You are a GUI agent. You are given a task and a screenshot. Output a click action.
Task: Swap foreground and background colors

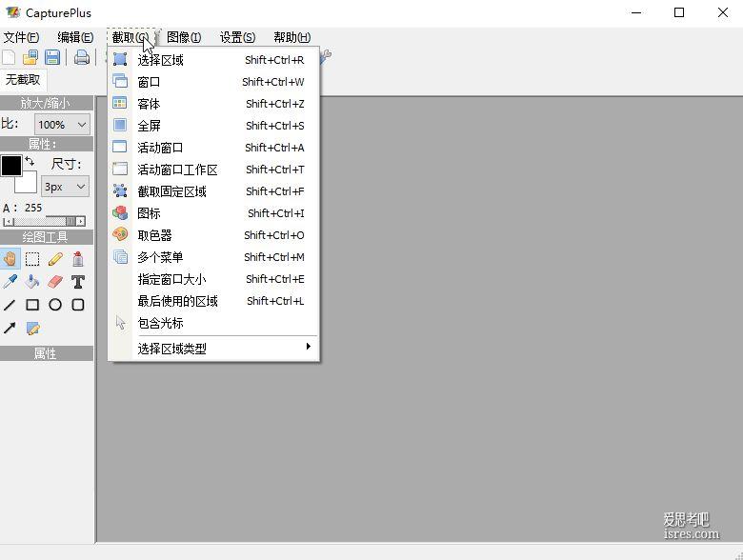(x=30, y=161)
